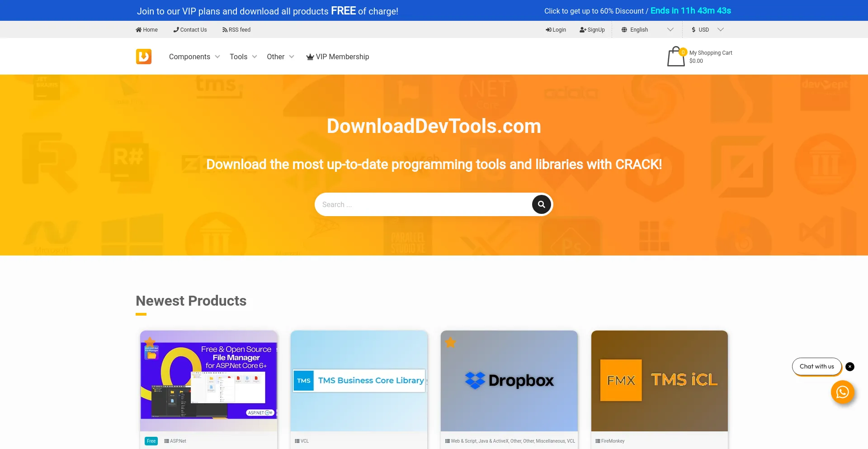
Task: Open the File Manager ASP.Net Core thumbnail
Action: pos(208,381)
